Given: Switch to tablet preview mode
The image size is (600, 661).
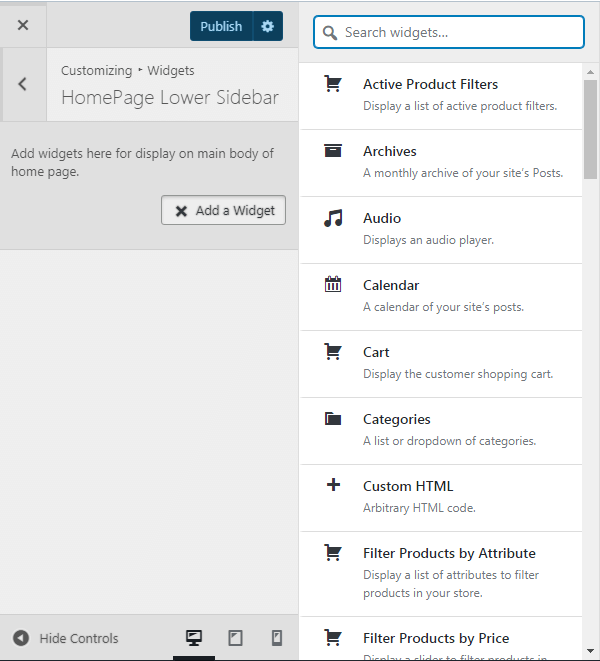Looking at the screenshot, I should click(x=235, y=638).
